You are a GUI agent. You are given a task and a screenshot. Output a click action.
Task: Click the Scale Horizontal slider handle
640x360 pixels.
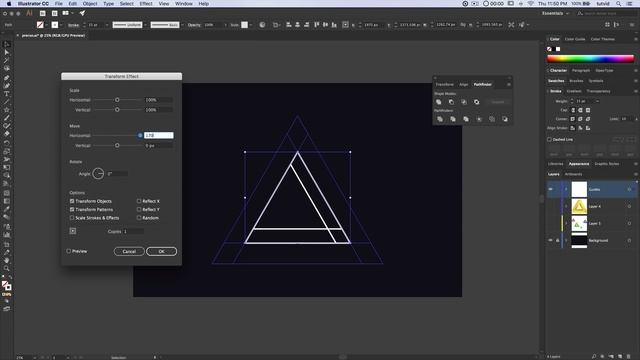(117, 100)
